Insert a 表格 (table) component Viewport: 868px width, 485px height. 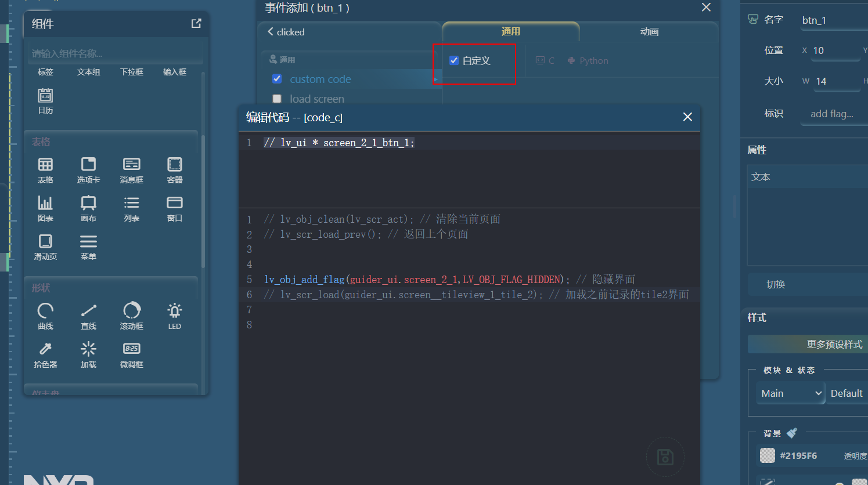pyautogui.click(x=45, y=169)
